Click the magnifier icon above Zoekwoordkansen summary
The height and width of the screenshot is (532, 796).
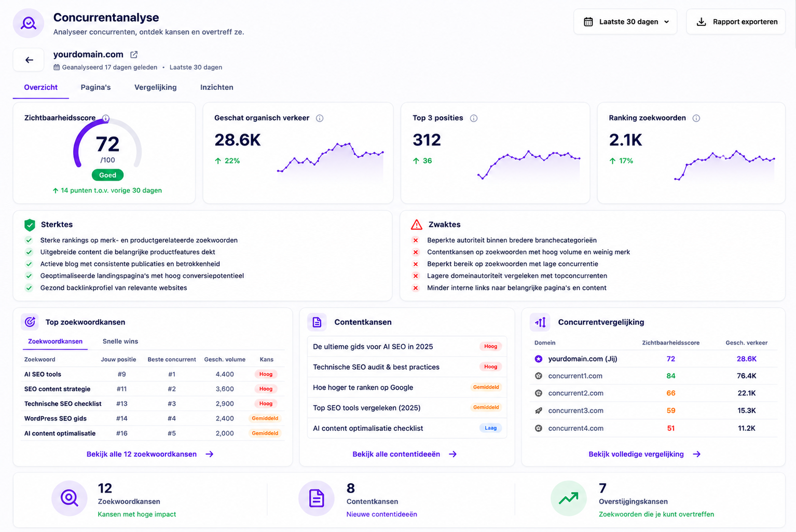coord(69,498)
